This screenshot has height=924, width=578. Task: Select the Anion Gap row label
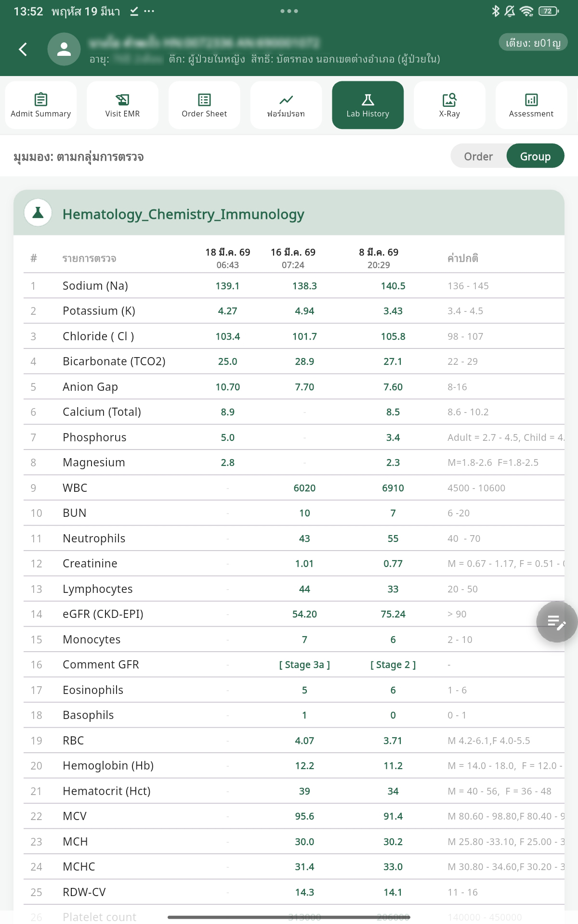90,387
